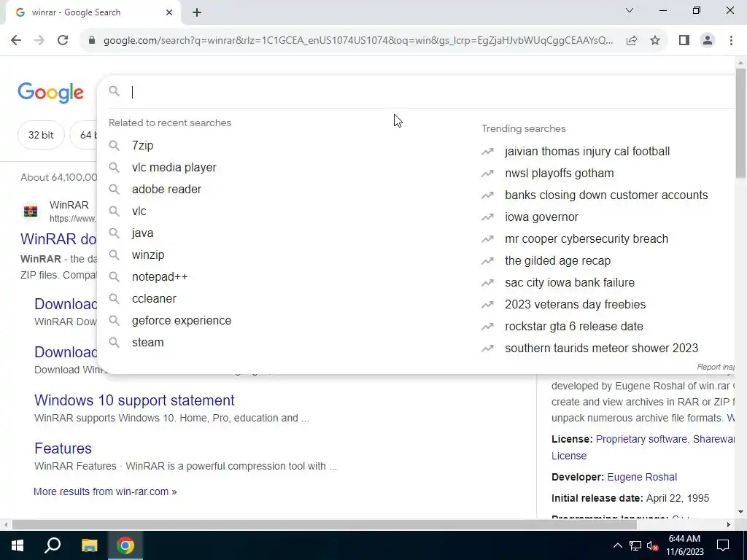
Task: Open Eugene Roshal developer link
Action: [x=642, y=477]
